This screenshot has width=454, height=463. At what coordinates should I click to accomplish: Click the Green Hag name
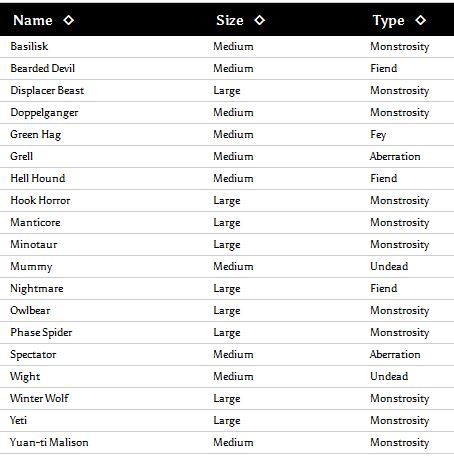pyautogui.click(x=36, y=135)
